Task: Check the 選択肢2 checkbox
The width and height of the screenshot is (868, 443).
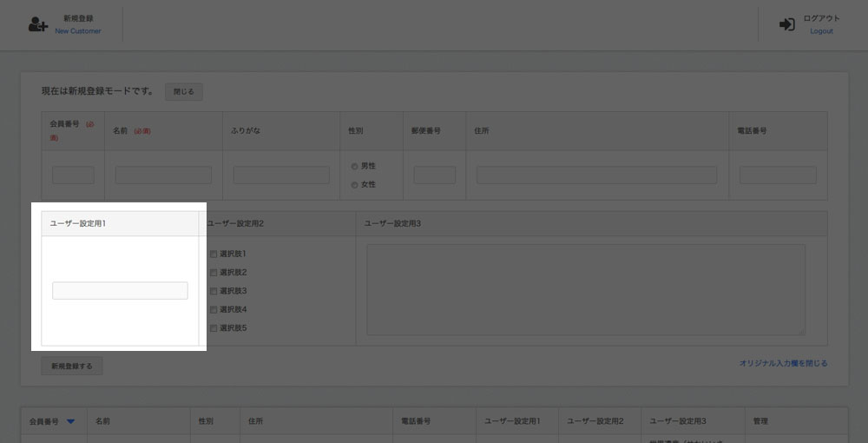Action: (x=214, y=273)
